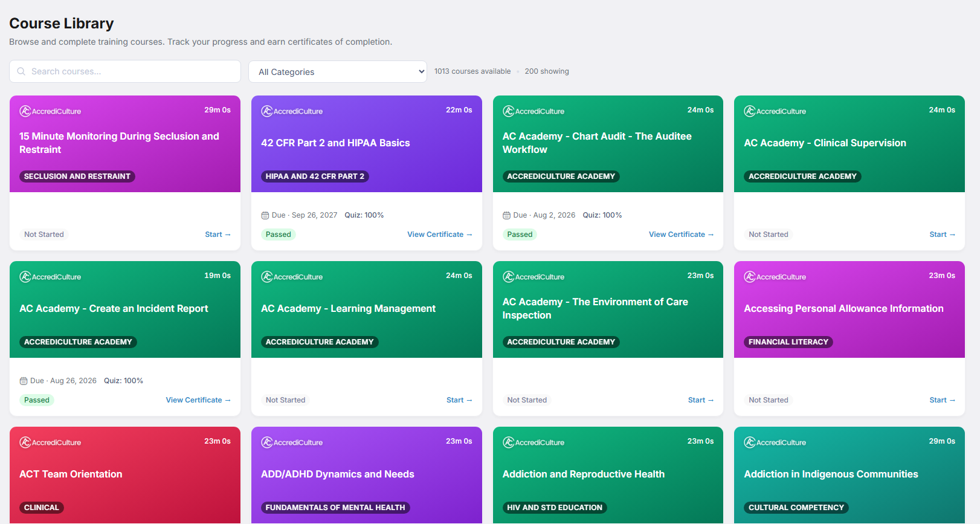
Task: Click the 200 showing count
Action: (547, 71)
